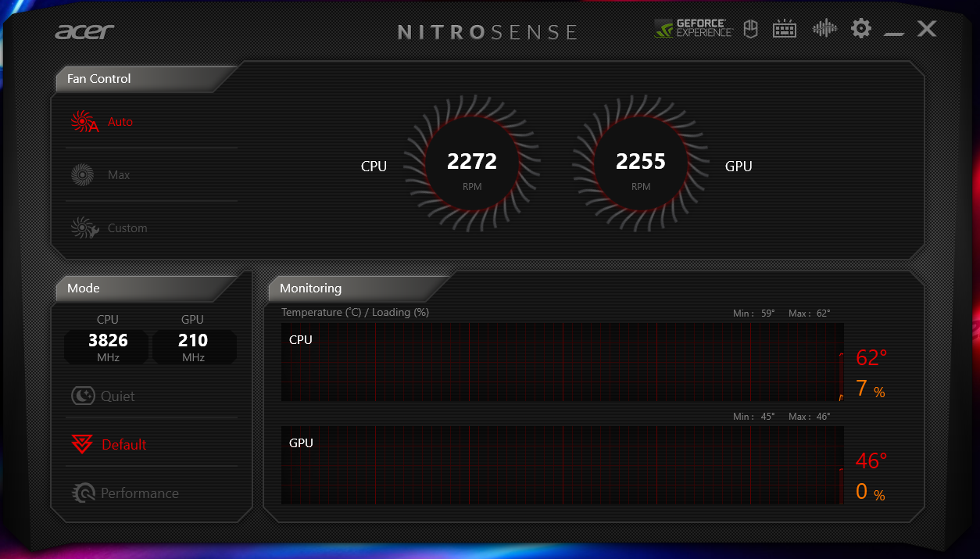Screen dimensions: 980x559
Task: Click the Temperature / Loading heading
Action: pos(355,312)
